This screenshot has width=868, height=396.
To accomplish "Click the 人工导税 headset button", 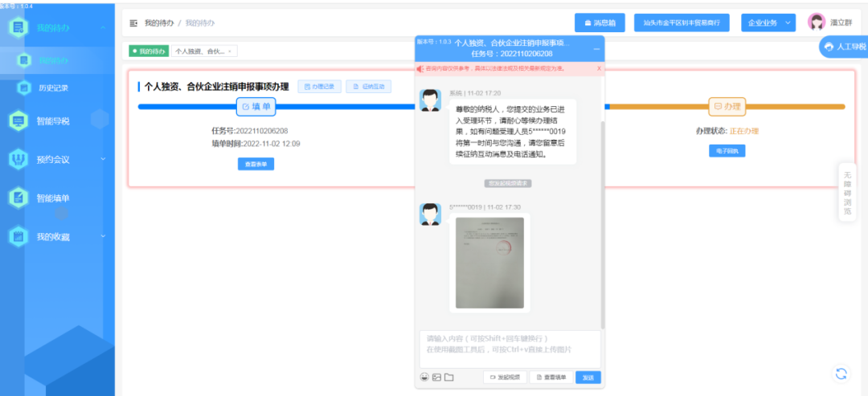I will click(844, 47).
